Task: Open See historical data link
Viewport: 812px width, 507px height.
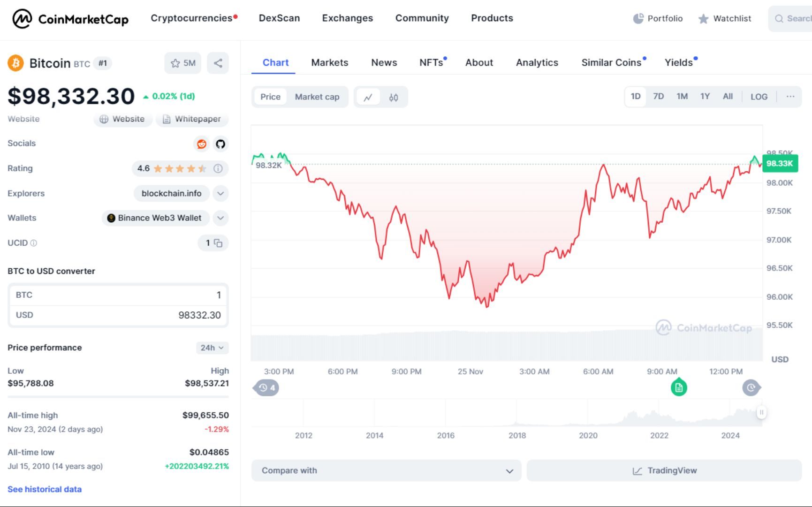Action: [x=44, y=489]
